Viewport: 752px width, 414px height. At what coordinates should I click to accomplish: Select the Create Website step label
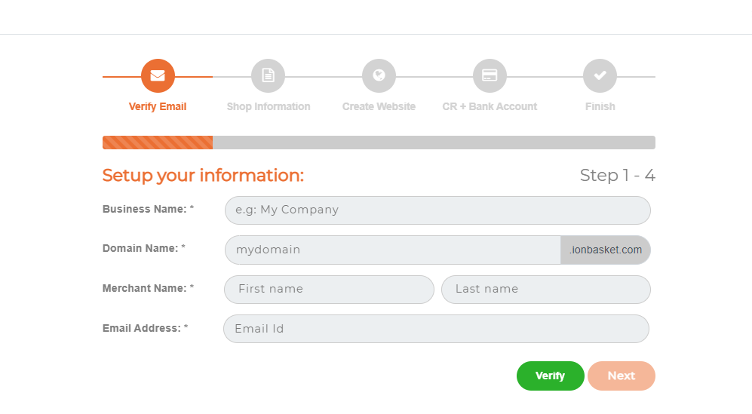click(379, 106)
